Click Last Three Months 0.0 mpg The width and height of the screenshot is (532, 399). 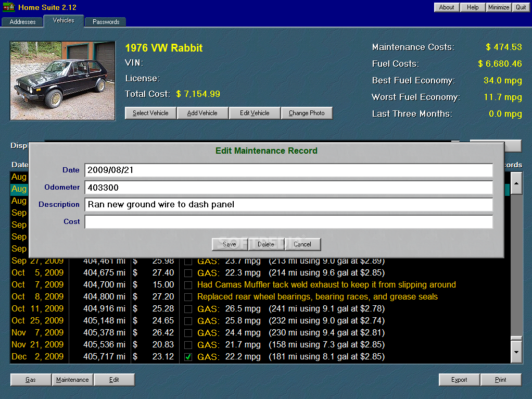click(505, 114)
